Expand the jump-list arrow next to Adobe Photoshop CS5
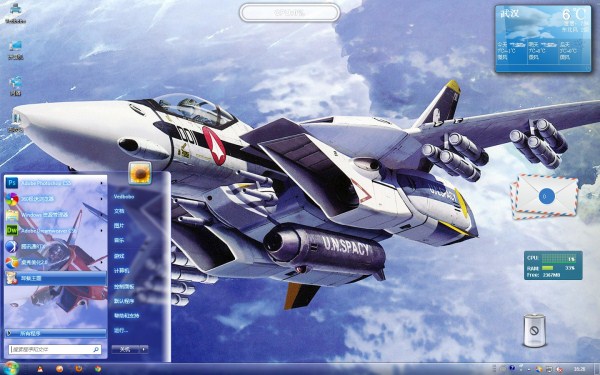Viewport: 600px width, 375px height. (101, 183)
